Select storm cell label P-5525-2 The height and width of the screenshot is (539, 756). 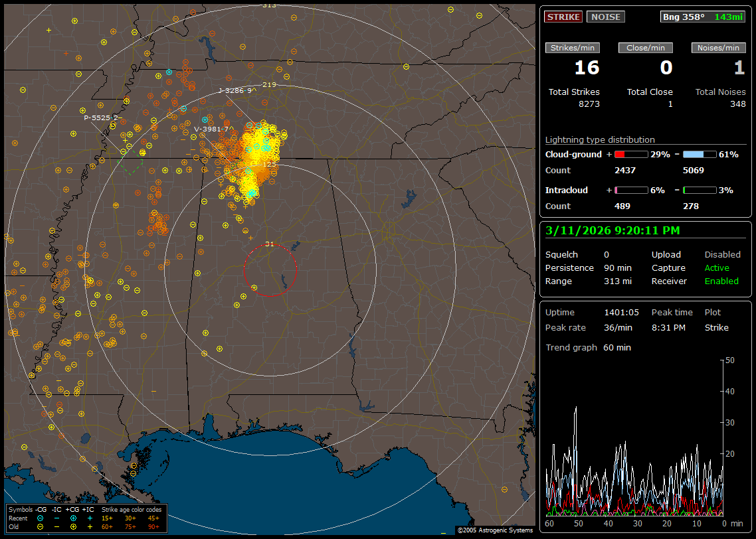(x=101, y=117)
